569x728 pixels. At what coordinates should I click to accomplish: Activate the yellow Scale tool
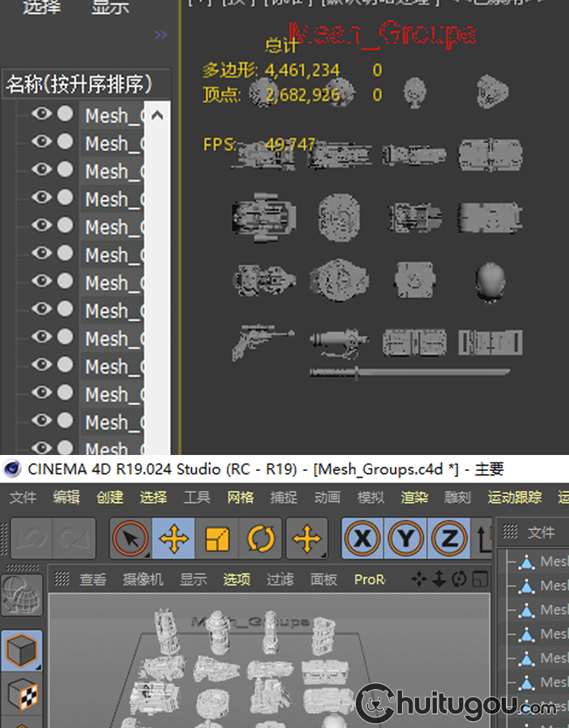click(x=217, y=538)
